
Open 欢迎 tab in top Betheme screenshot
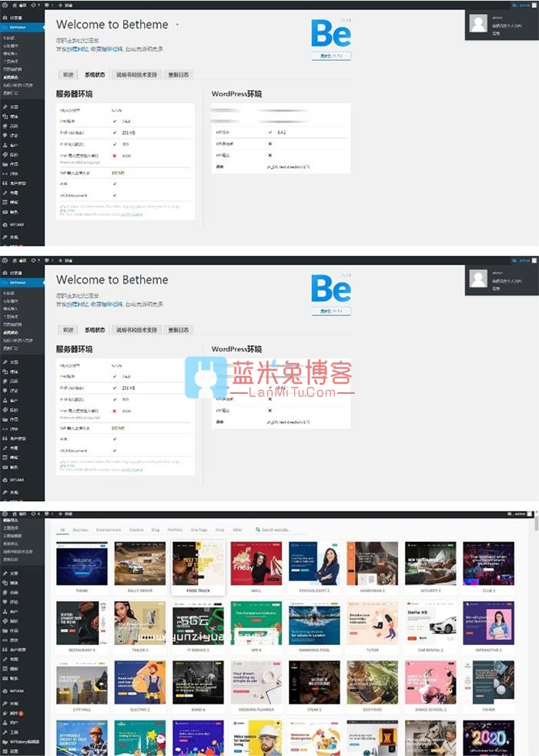pos(69,75)
